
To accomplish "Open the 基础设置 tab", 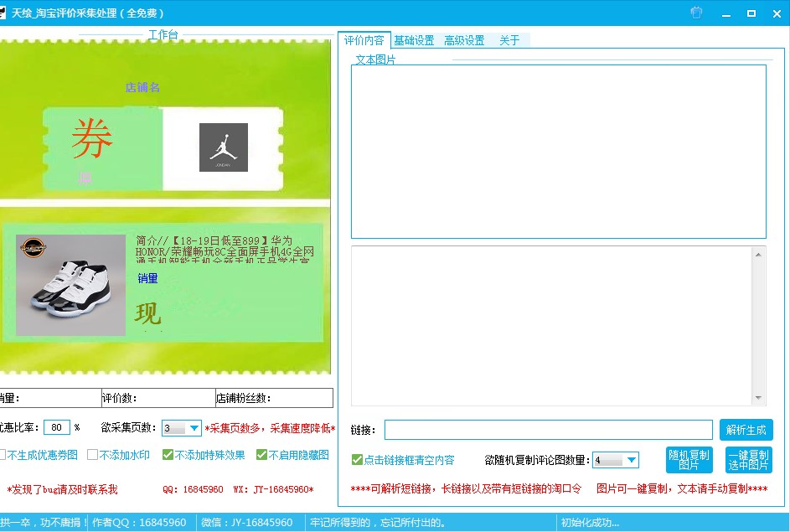I will point(414,40).
